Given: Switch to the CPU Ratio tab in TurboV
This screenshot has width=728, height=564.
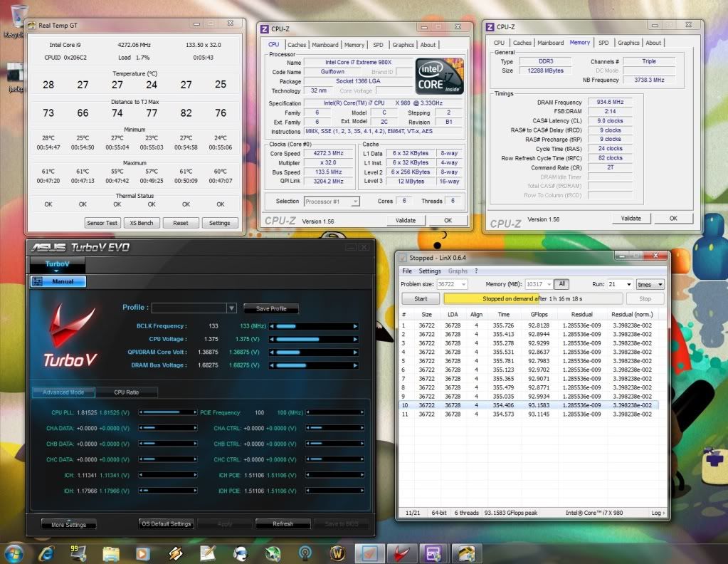Looking at the screenshot, I should [x=126, y=392].
